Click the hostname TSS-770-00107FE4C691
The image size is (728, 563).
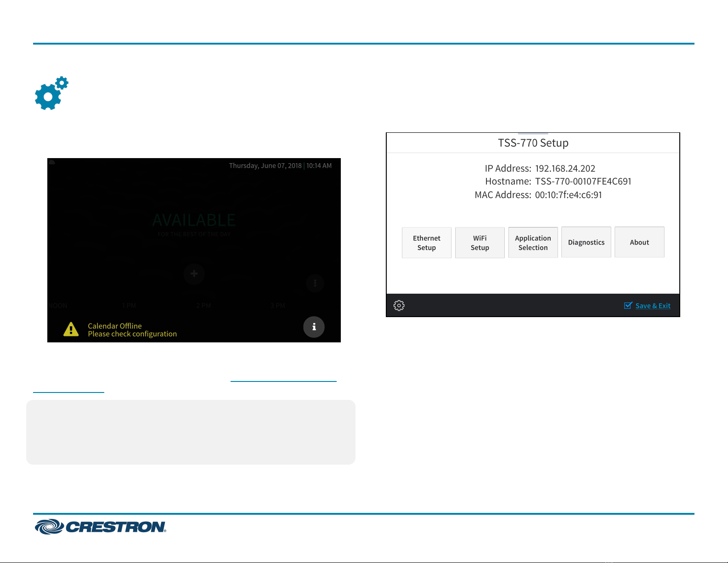(583, 182)
